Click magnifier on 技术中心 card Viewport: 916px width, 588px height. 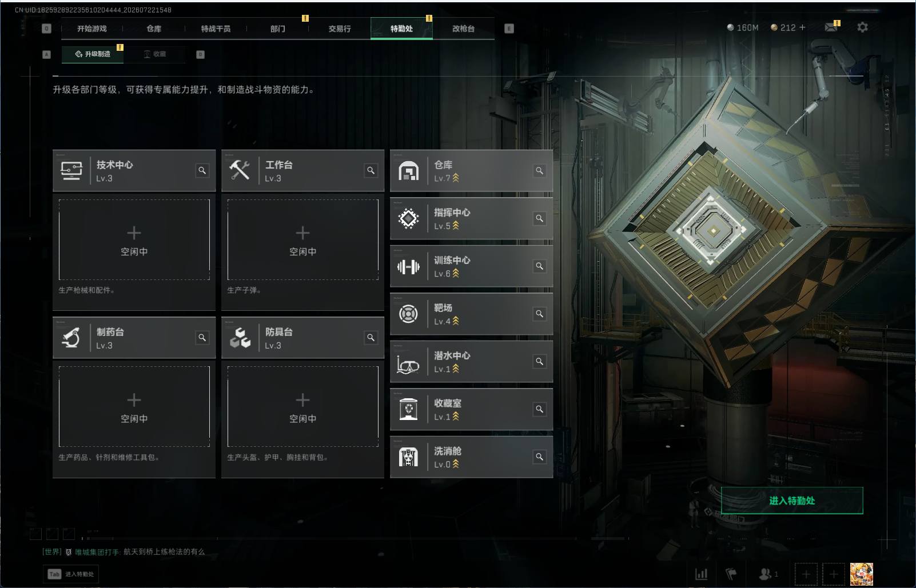202,170
